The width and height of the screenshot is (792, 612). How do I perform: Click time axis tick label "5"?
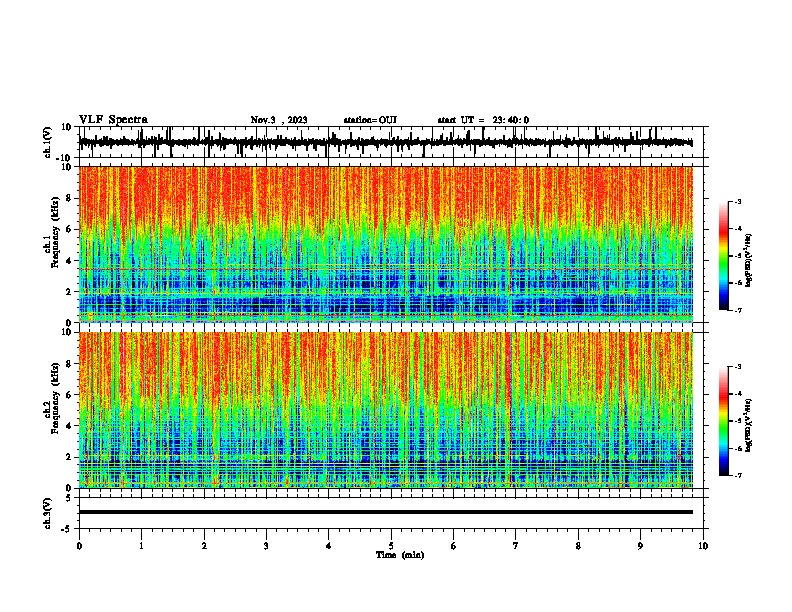pos(391,546)
